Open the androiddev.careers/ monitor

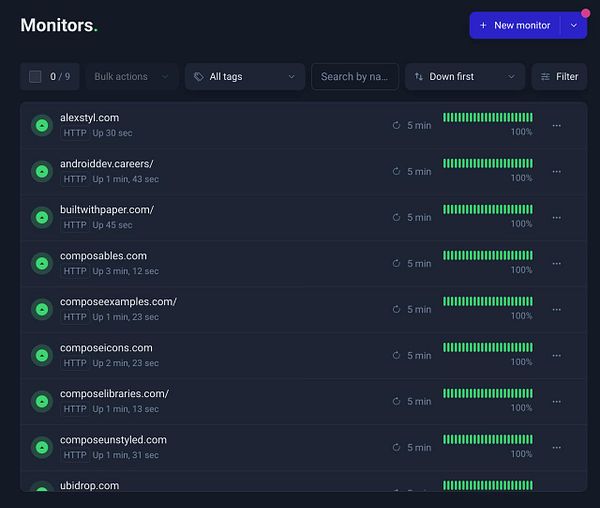107,164
